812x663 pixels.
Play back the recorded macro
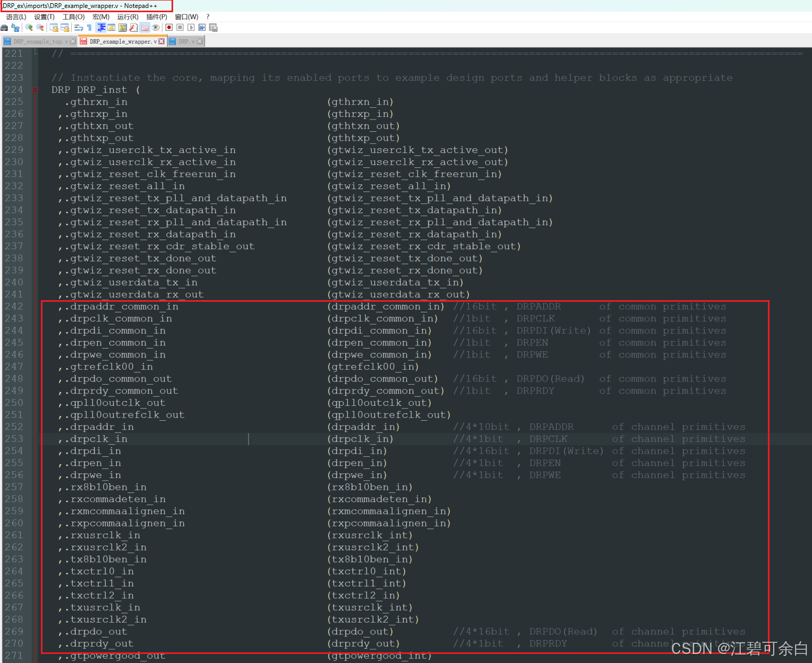(191, 28)
